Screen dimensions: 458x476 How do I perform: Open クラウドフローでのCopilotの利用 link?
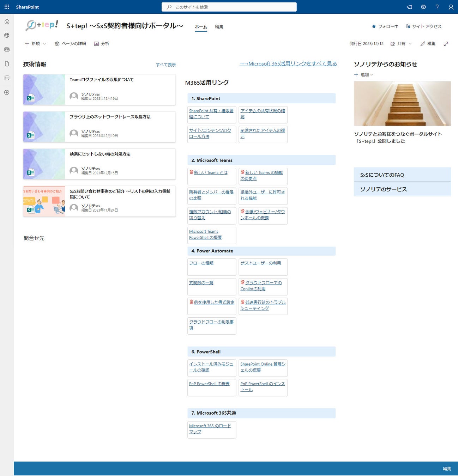click(x=261, y=286)
